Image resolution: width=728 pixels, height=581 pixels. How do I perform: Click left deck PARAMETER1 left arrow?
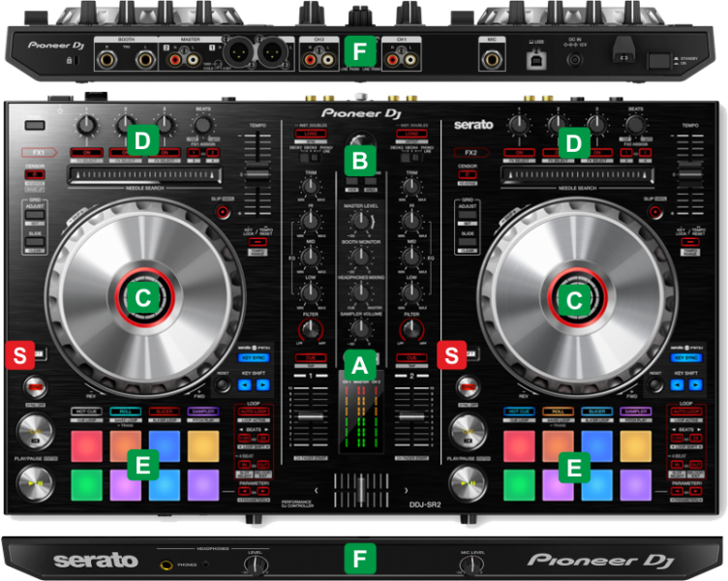click(244, 491)
